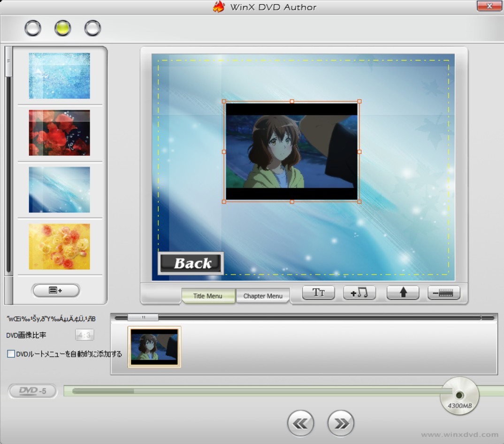Click the background list scrollbar handle
Image resolution: width=504 pixels, height=444 pixels.
[x=8, y=62]
